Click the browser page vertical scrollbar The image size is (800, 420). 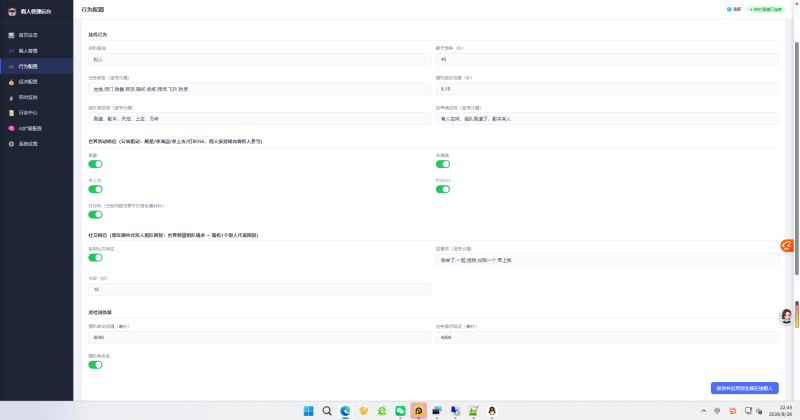point(796,159)
